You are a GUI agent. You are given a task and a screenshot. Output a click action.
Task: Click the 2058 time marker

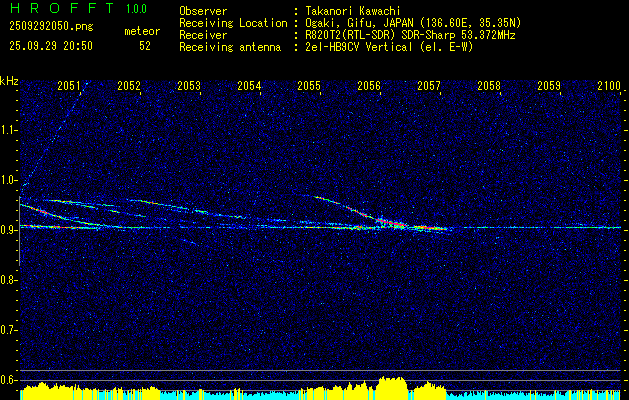pos(489,85)
